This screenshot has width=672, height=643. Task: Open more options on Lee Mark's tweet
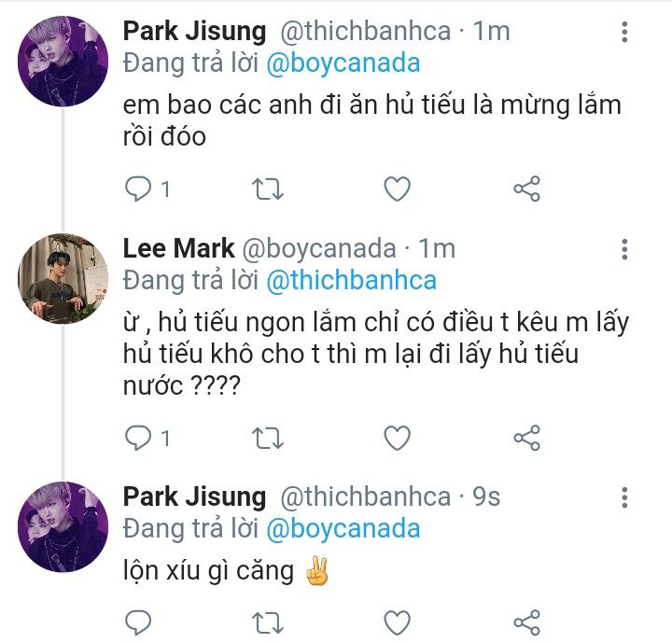[x=624, y=249]
